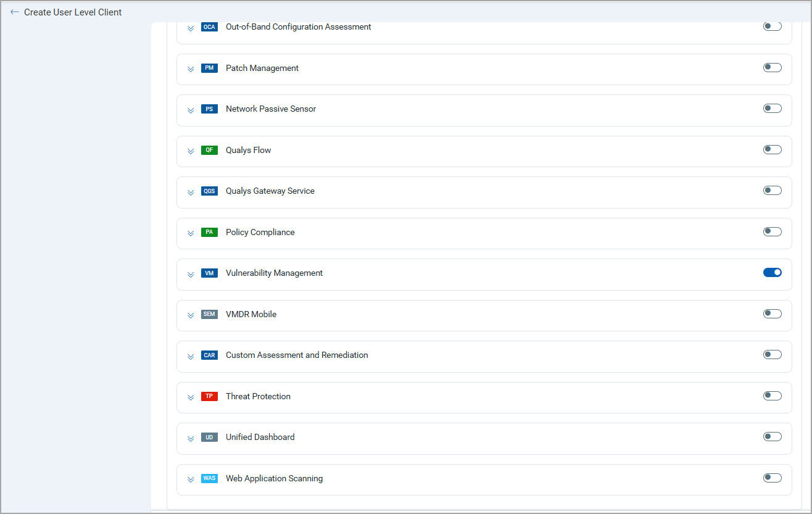Enable the Policy Compliance switch
The image size is (812, 514).
point(772,231)
